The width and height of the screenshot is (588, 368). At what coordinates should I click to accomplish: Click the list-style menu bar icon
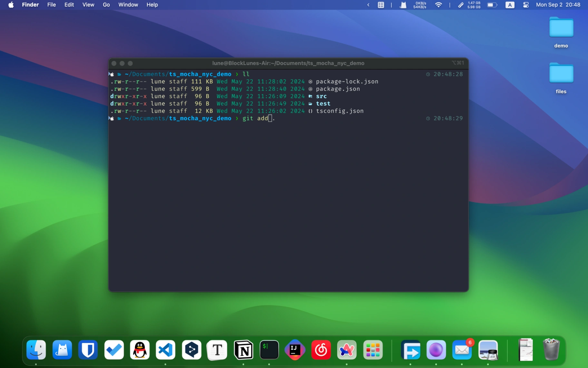click(381, 5)
